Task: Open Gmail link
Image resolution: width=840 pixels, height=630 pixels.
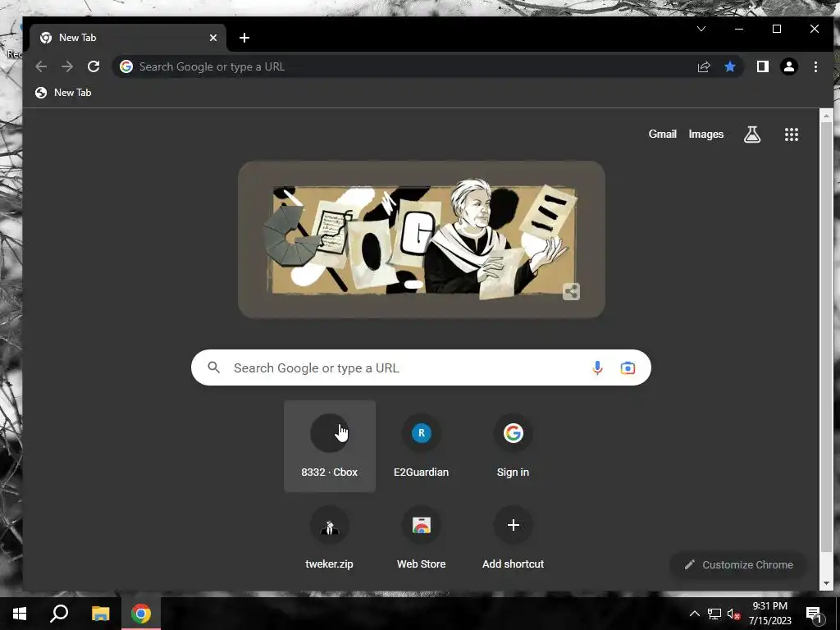Action: click(x=663, y=135)
